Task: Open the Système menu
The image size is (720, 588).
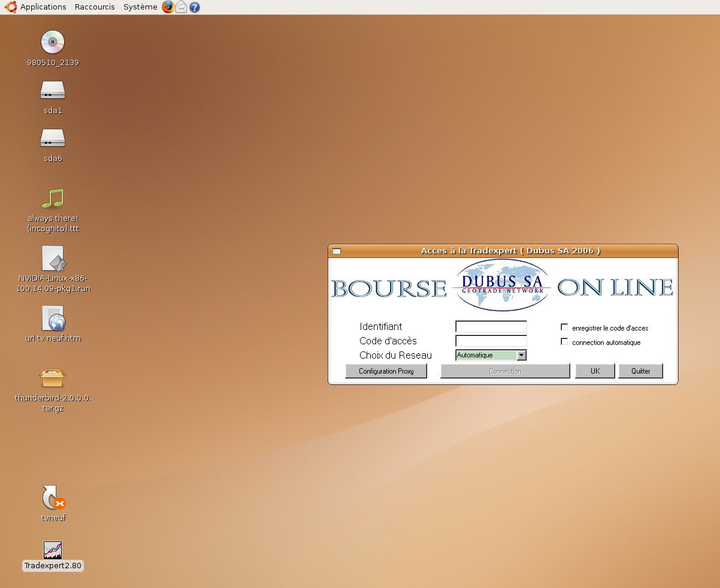Action: click(x=140, y=7)
